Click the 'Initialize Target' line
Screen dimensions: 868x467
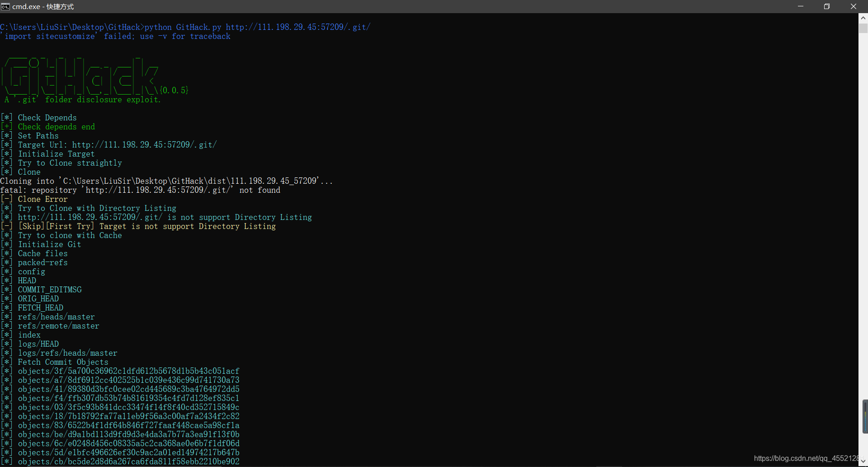click(48, 154)
